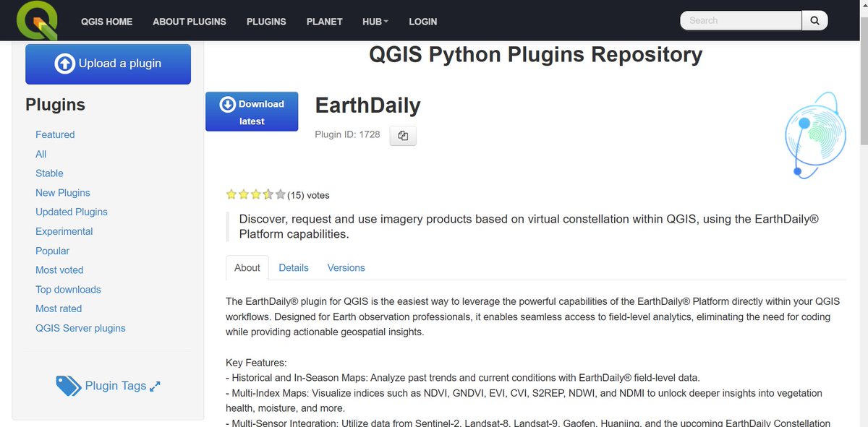Click the EarthDaily plugin logo

coord(815,134)
